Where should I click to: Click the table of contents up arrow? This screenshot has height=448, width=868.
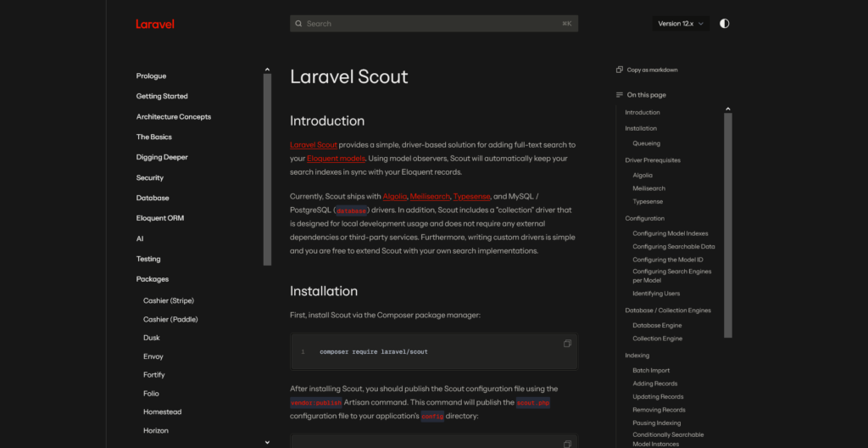tap(727, 109)
